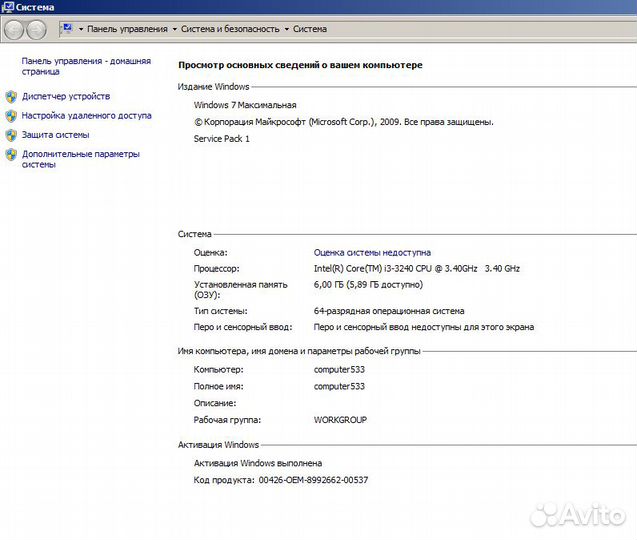
Task: Click the System window title bar icon
Action: [8, 7]
